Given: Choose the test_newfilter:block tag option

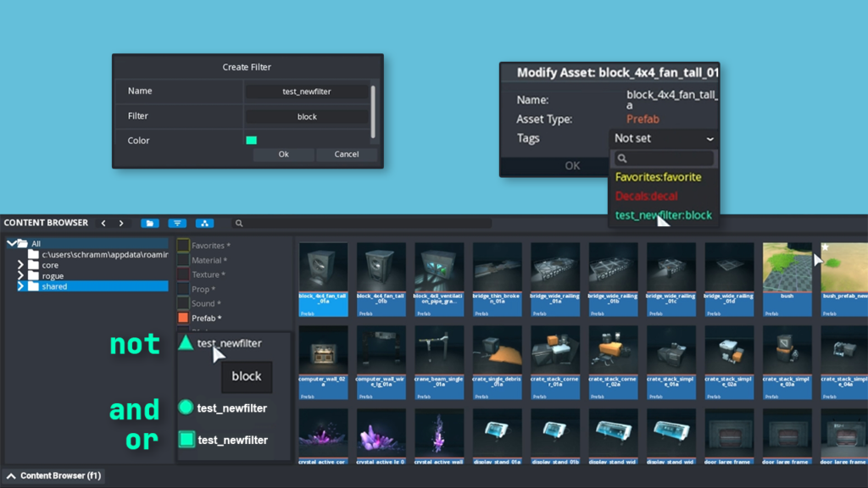Looking at the screenshot, I should coord(663,215).
